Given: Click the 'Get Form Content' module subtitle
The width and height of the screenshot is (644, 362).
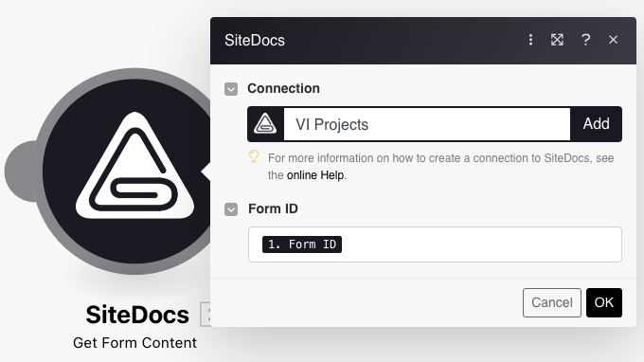Looking at the screenshot, I should pos(134,343).
